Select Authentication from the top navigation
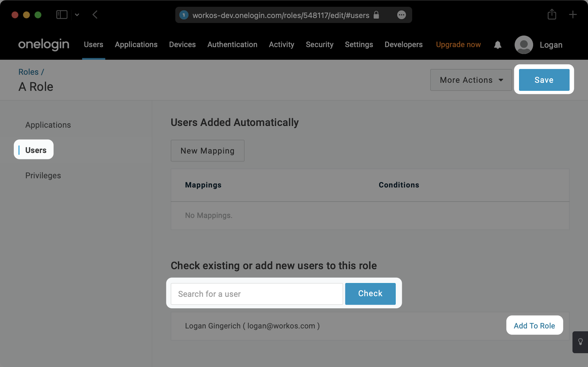Image resolution: width=588 pixels, height=367 pixels. click(232, 45)
